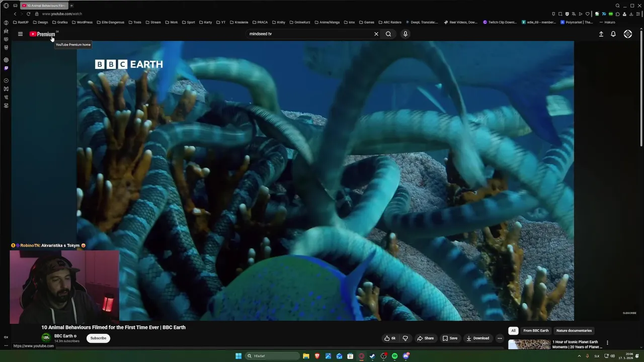This screenshot has width=644, height=362.
Task: Select the Nature documentaries chip
Action: [x=574, y=331]
